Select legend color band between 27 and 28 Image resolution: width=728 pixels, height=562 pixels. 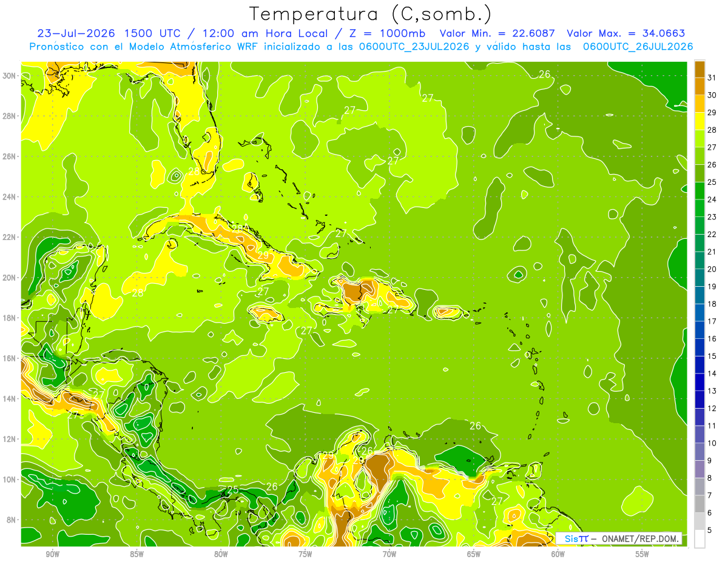[x=699, y=139]
